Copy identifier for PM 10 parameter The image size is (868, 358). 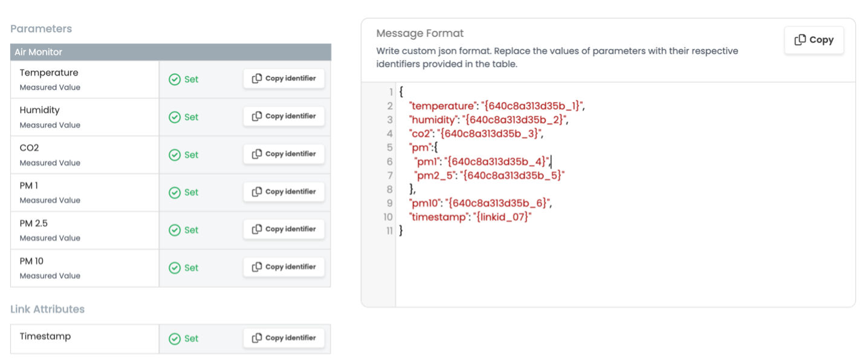click(x=283, y=267)
